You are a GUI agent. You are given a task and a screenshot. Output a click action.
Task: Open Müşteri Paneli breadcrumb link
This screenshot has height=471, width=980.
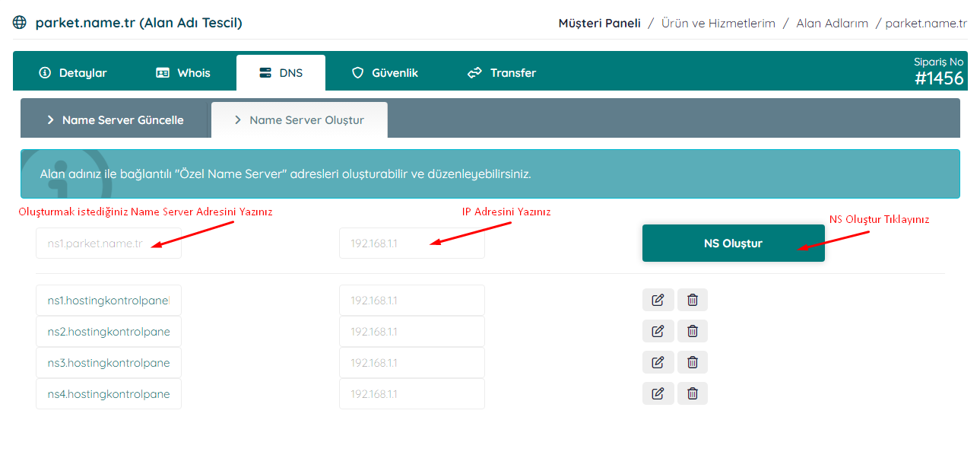click(600, 24)
